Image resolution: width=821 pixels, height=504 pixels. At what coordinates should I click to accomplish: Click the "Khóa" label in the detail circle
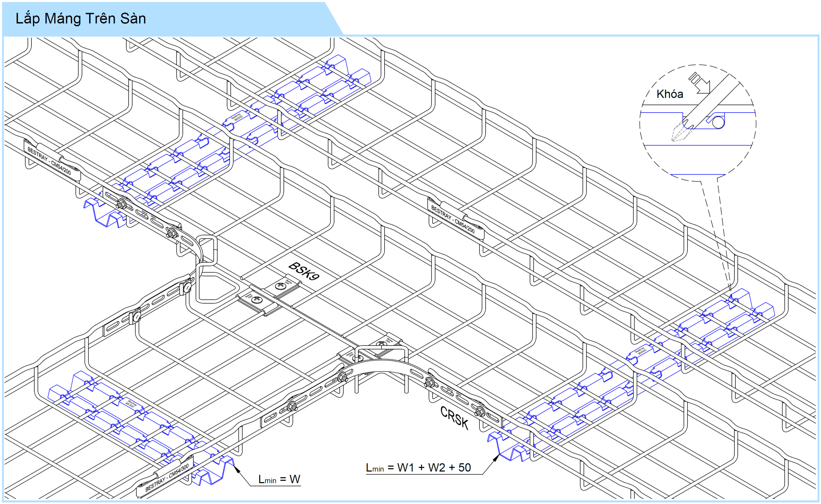tap(670, 94)
